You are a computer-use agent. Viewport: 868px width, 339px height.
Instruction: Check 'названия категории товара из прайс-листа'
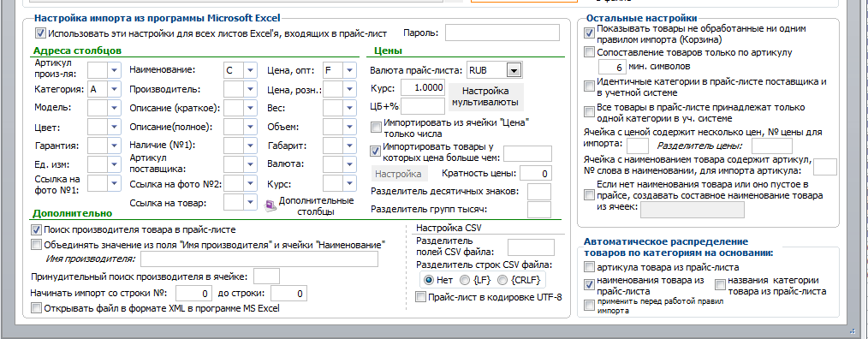coord(720,285)
